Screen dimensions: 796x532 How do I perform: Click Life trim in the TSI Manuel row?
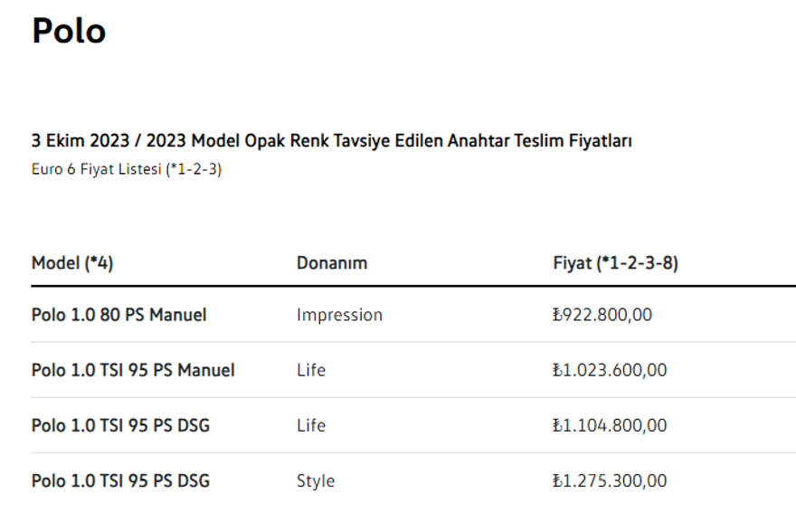(x=310, y=370)
